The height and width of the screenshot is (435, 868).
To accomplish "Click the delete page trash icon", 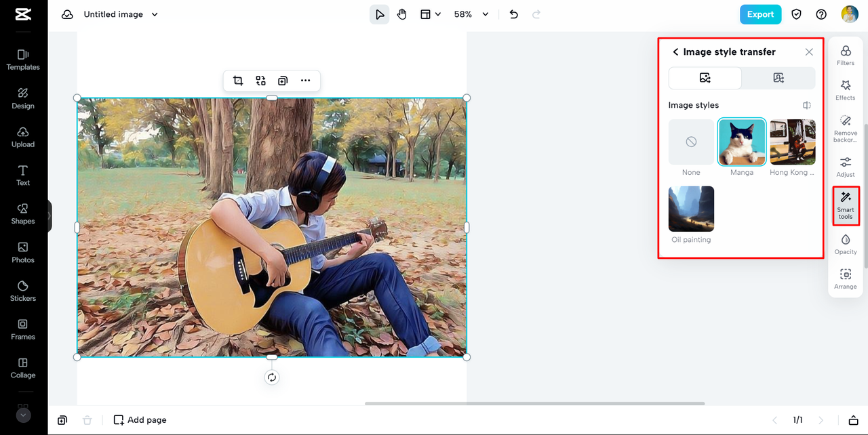I will [87, 420].
